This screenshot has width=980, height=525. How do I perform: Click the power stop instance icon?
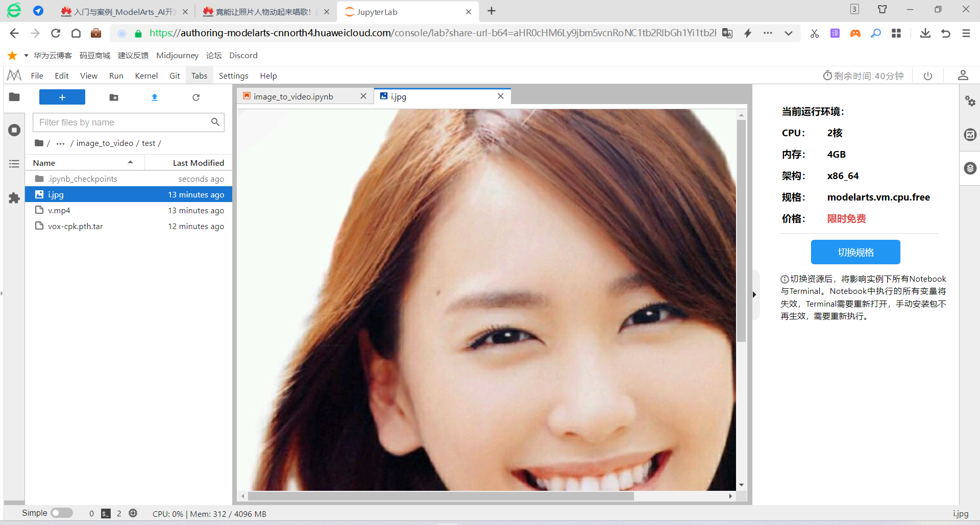click(928, 76)
